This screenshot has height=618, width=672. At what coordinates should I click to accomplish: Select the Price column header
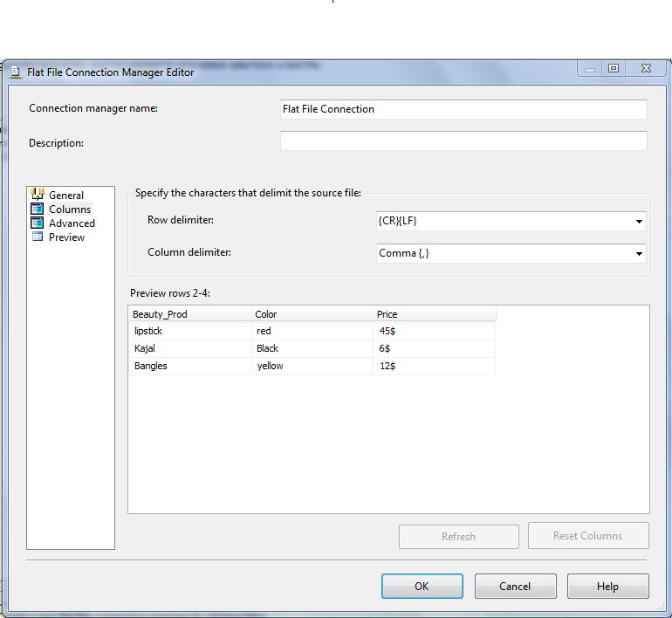click(434, 314)
